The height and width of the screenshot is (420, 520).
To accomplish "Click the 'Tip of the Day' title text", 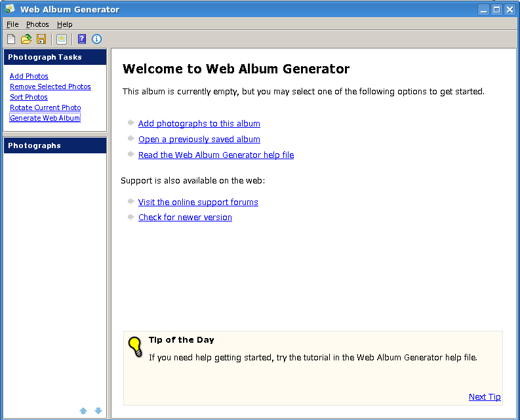I will [182, 340].
